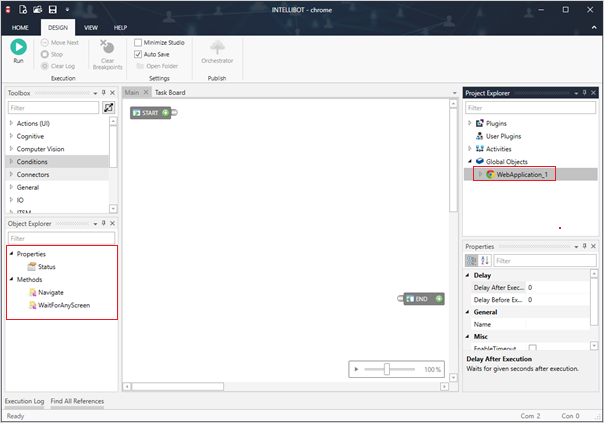Enable the Minimize Studio checkbox
604x423 pixels.
click(138, 42)
